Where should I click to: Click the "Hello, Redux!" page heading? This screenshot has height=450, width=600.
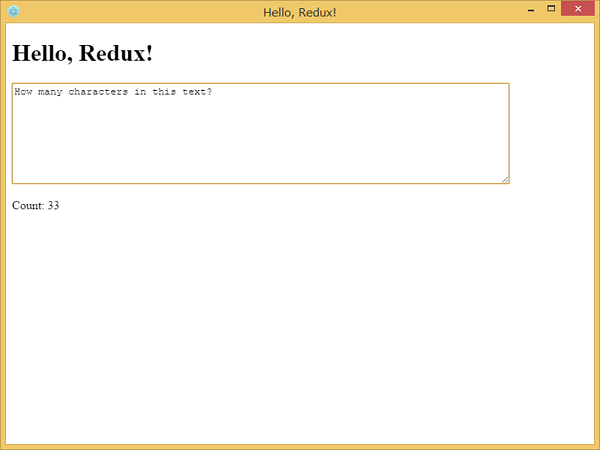(x=83, y=53)
